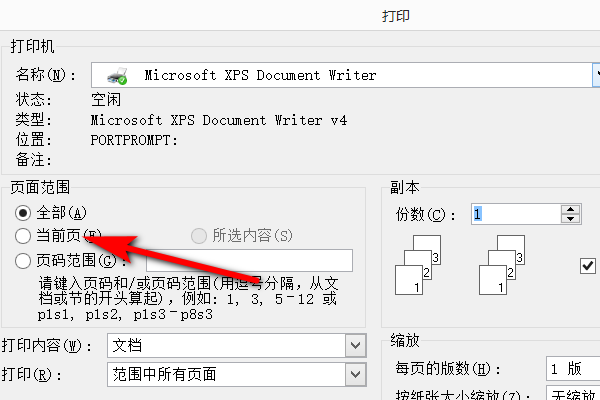600x400 pixels.
Task: Expand the 打印(R) dropdown showing 范围中所有页面
Action: tap(355, 374)
